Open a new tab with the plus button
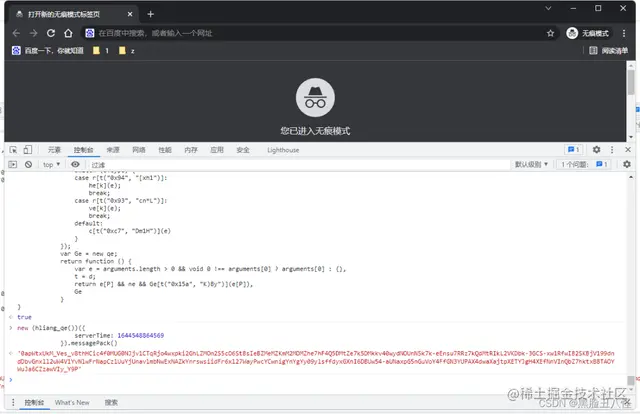This screenshot has height=414, width=640. coord(150,14)
